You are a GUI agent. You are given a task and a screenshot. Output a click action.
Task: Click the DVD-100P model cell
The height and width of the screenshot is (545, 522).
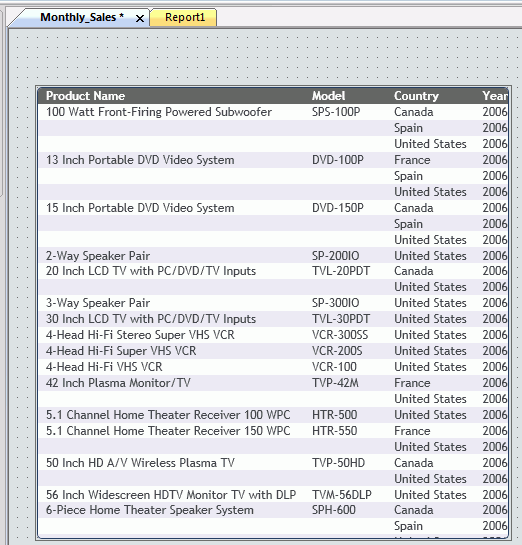pyautogui.click(x=338, y=160)
